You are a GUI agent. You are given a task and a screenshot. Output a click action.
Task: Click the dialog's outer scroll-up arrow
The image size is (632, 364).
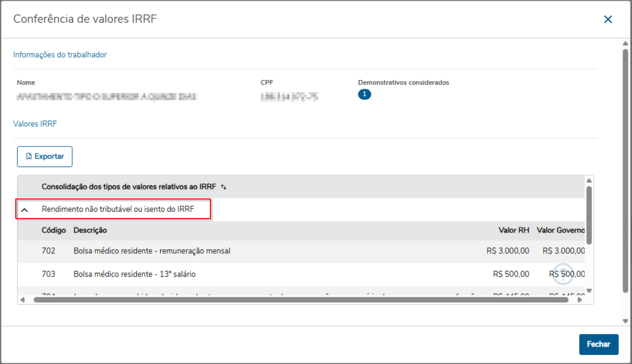click(625, 43)
